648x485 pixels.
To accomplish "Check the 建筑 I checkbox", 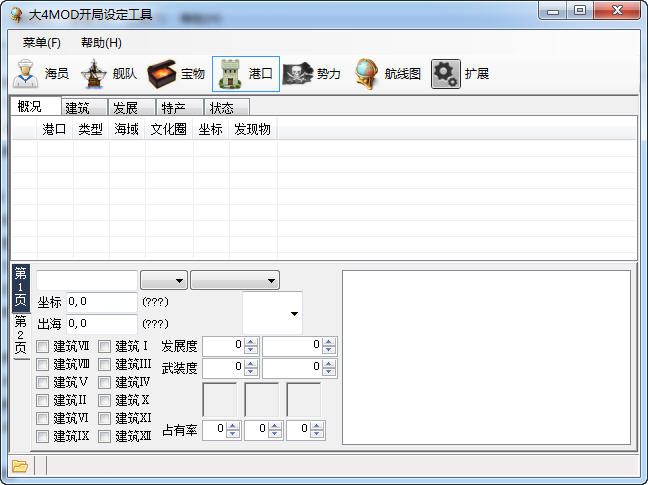I will tap(105, 346).
